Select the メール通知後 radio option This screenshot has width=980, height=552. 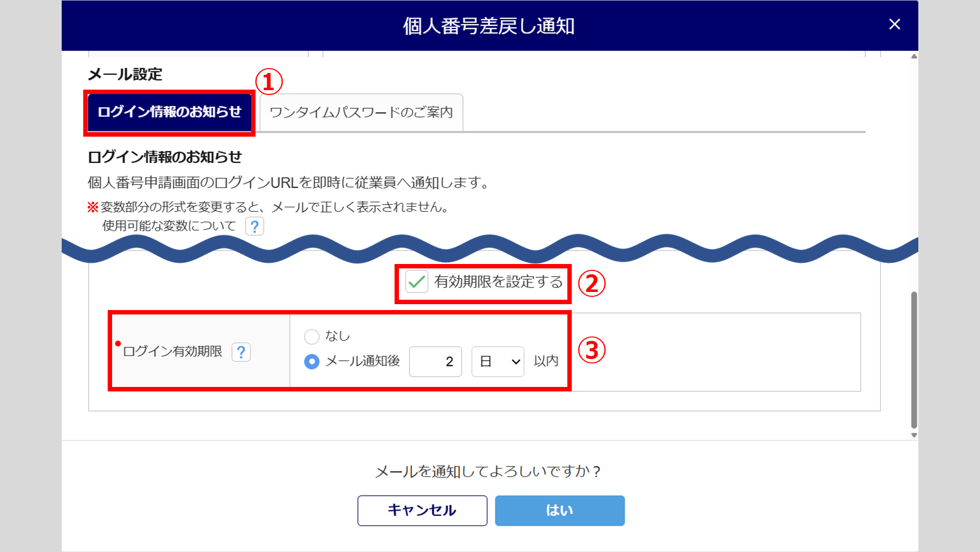coord(312,361)
